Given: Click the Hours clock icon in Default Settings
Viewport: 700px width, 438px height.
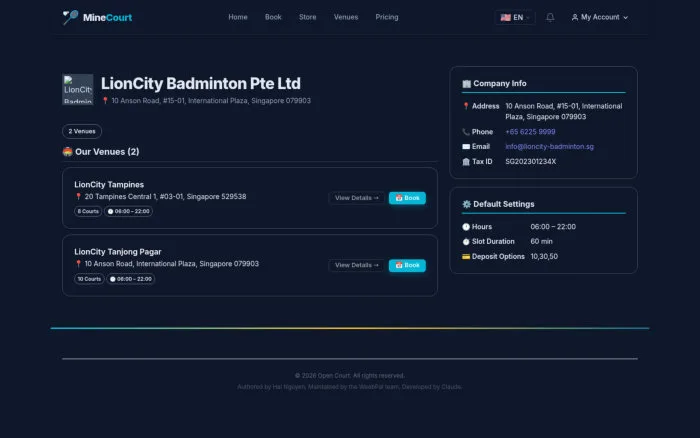Looking at the screenshot, I should point(466,227).
